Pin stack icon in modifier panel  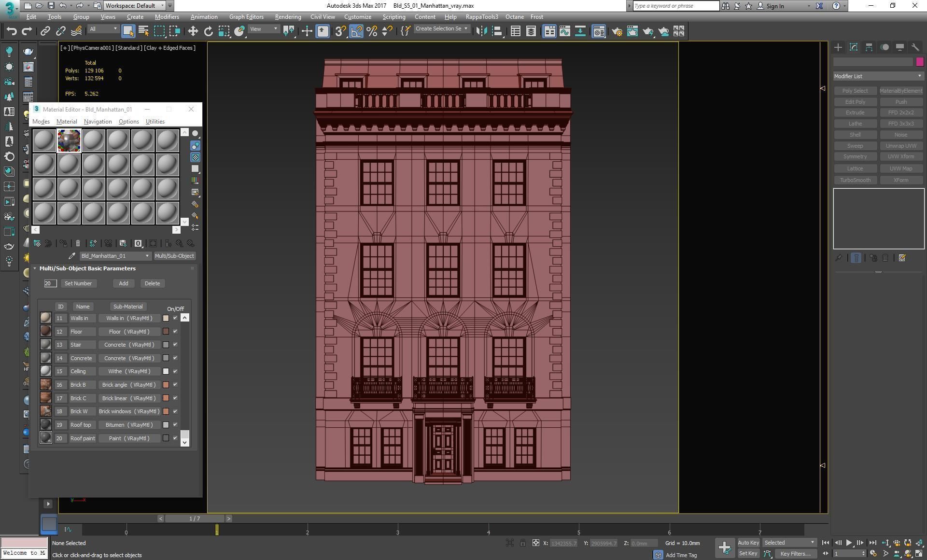[839, 258]
